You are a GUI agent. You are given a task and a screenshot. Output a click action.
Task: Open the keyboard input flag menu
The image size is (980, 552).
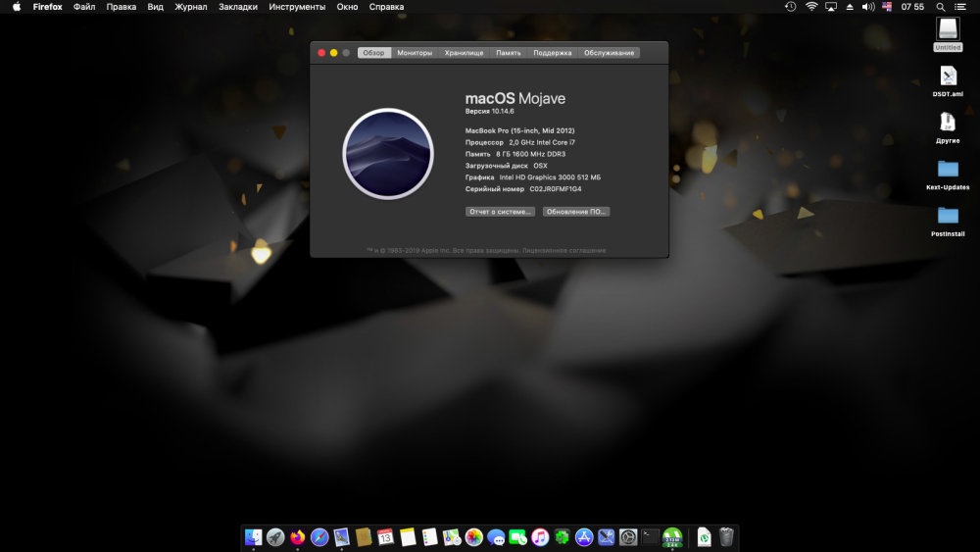[x=887, y=7]
